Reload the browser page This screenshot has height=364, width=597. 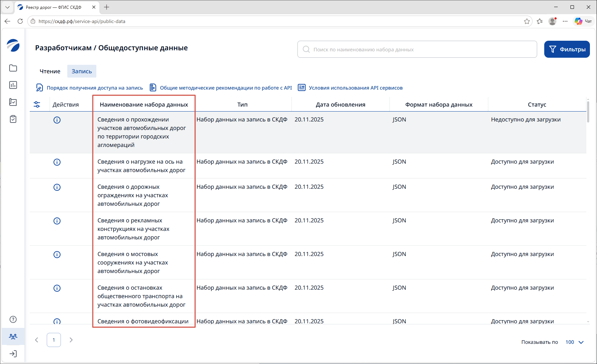(x=20, y=21)
